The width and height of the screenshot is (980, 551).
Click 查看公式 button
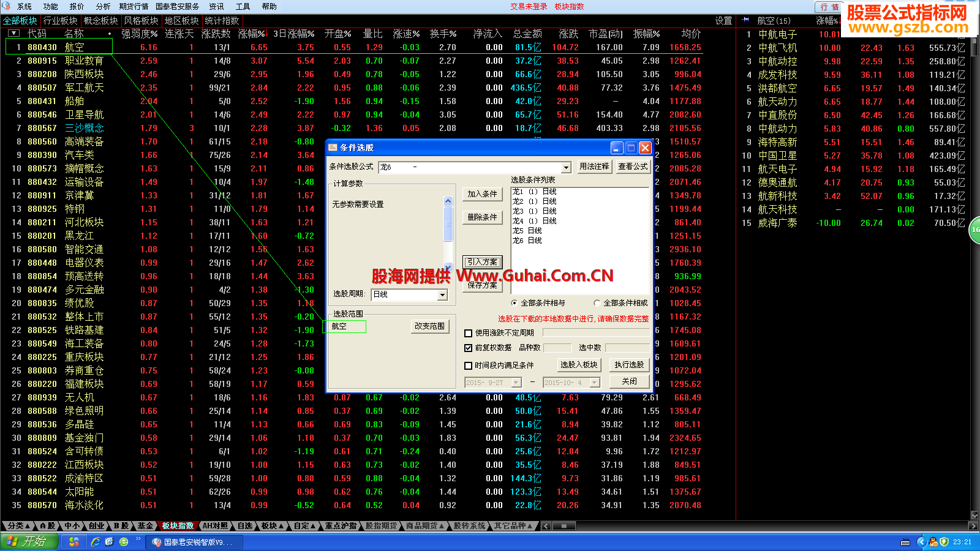[x=633, y=167]
